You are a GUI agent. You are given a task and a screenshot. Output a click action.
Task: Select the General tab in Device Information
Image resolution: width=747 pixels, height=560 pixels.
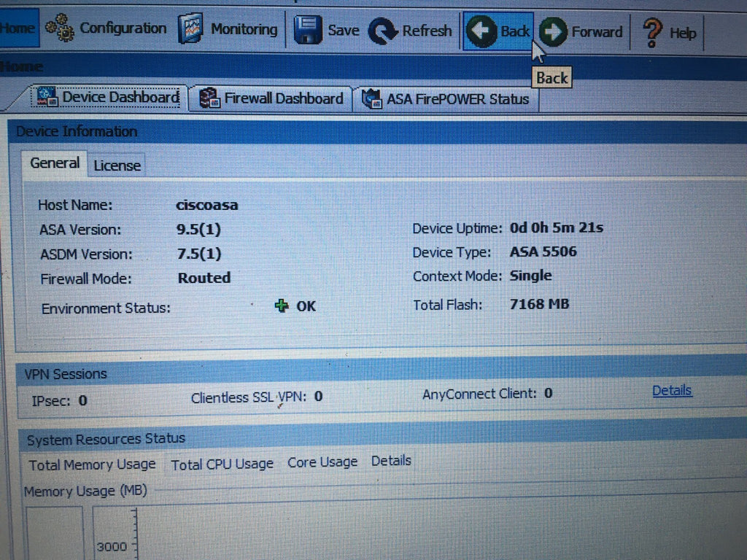(x=55, y=163)
